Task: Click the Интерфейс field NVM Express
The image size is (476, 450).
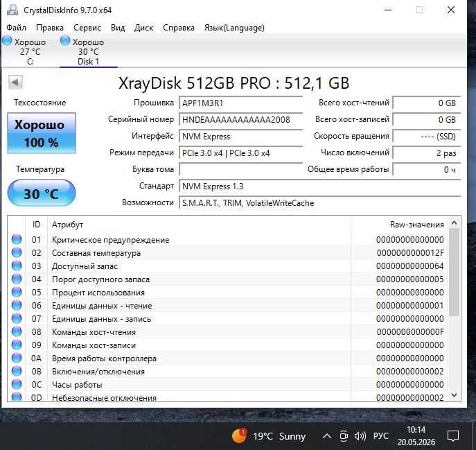Action: pyautogui.click(x=240, y=137)
